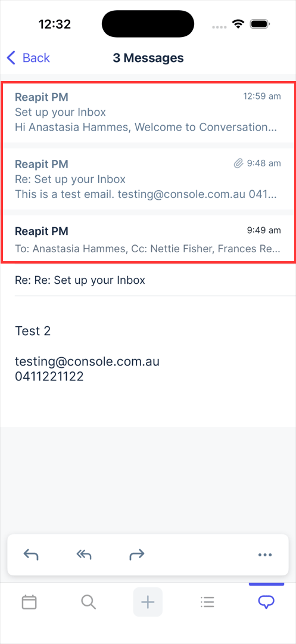Screen dimensions: 296x644
Task: Select the Re: Re: Set up your Inbox subject
Action: click(x=80, y=280)
